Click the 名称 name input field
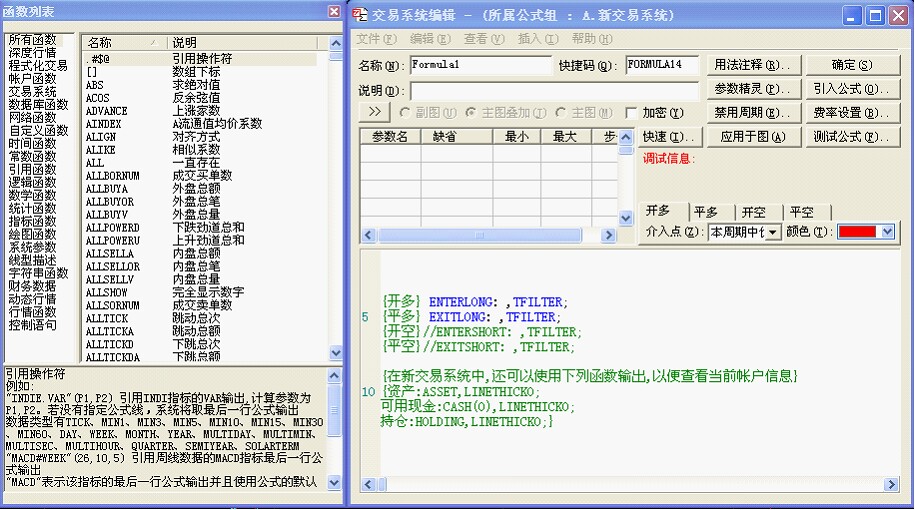 [481, 65]
